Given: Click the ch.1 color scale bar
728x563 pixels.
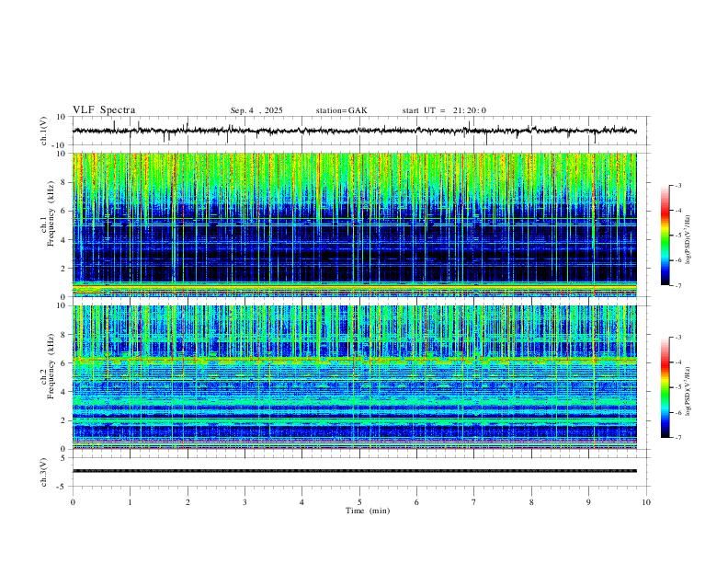Looking at the screenshot, I should point(665,236).
